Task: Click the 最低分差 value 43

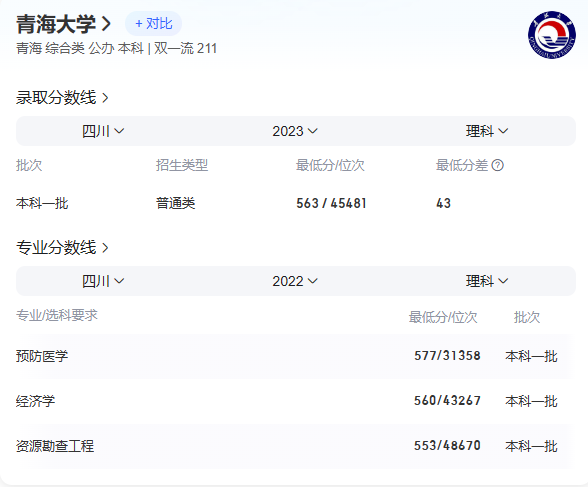Action: (x=443, y=204)
